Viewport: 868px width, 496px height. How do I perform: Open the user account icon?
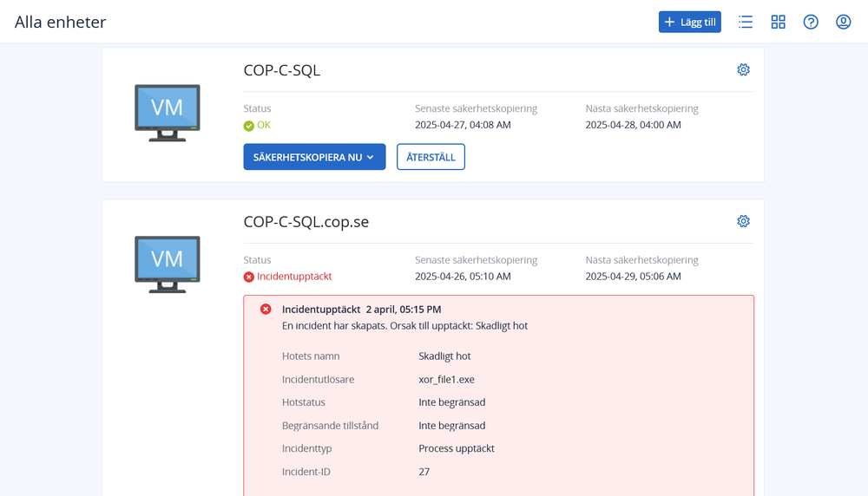tap(843, 23)
